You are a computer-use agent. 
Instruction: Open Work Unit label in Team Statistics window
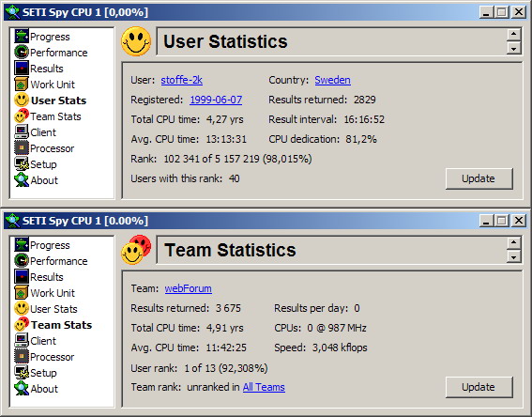point(53,293)
